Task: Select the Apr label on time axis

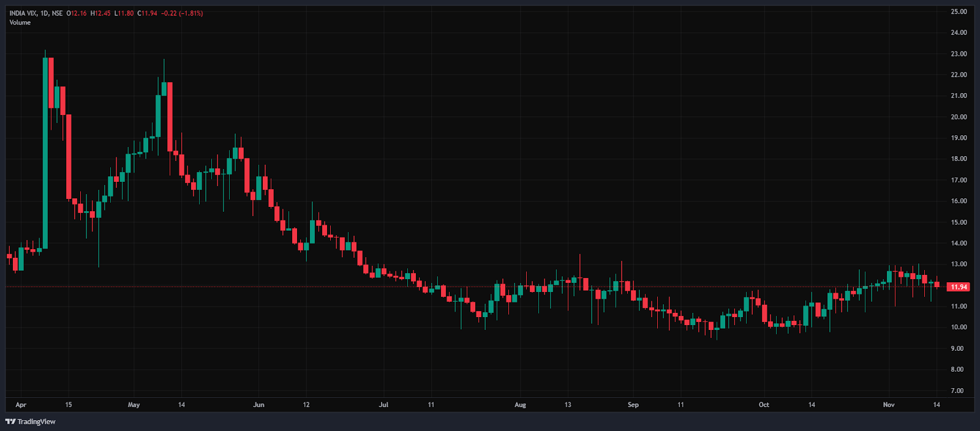Action: (21, 405)
